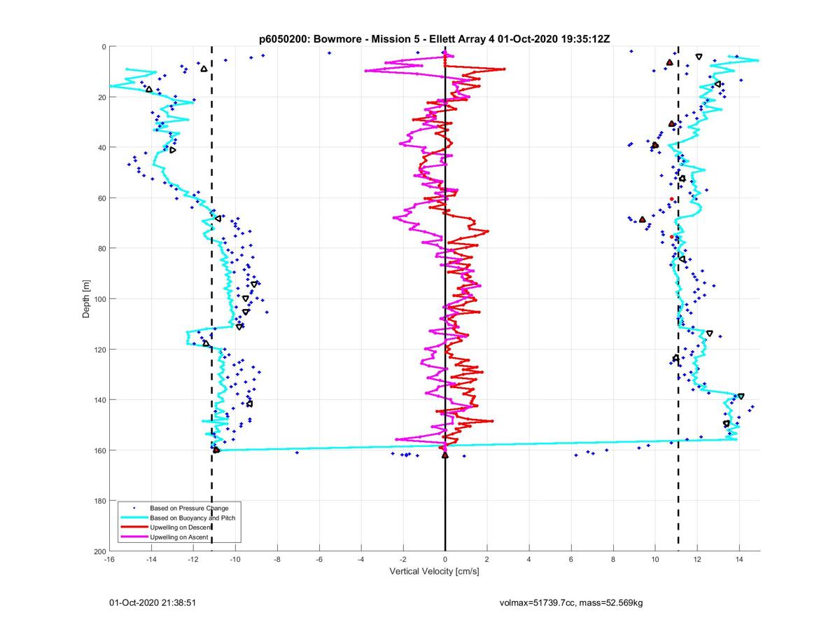Click the red line sample in the legend
Viewport: 840px width, 620px height.
pos(134,527)
